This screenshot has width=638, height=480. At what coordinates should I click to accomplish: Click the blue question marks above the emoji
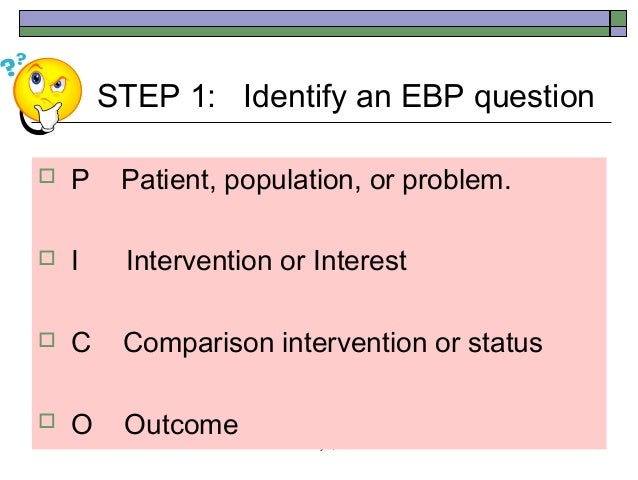click(13, 66)
